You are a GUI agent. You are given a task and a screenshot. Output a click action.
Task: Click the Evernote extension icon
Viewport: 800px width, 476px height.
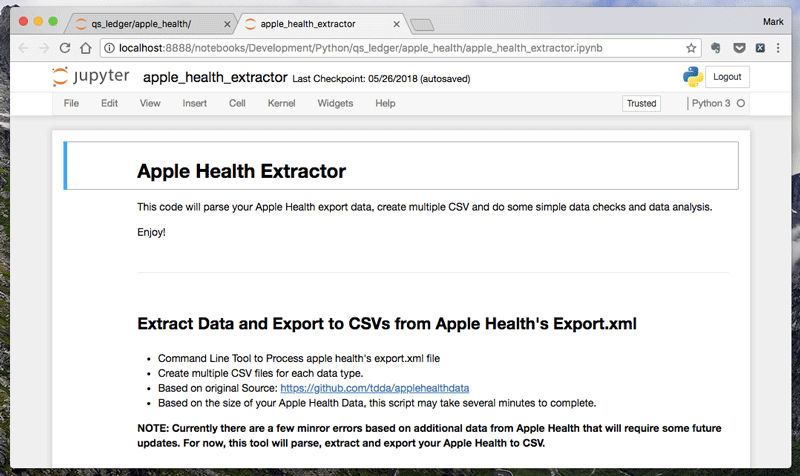(716, 47)
